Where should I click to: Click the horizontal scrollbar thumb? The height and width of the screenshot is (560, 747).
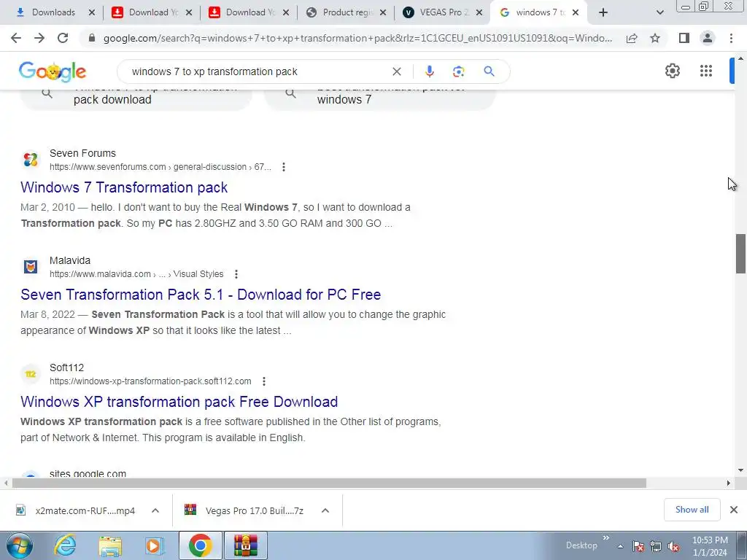pos(329,483)
